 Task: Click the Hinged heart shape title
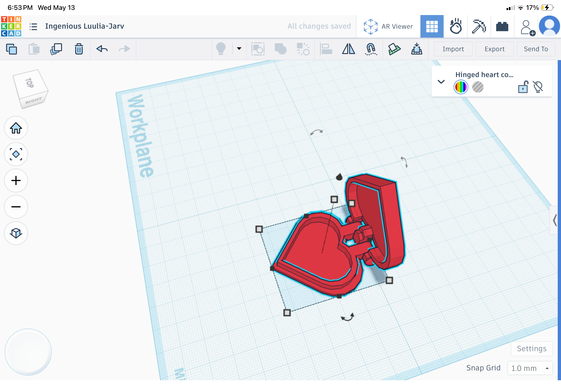(x=484, y=74)
